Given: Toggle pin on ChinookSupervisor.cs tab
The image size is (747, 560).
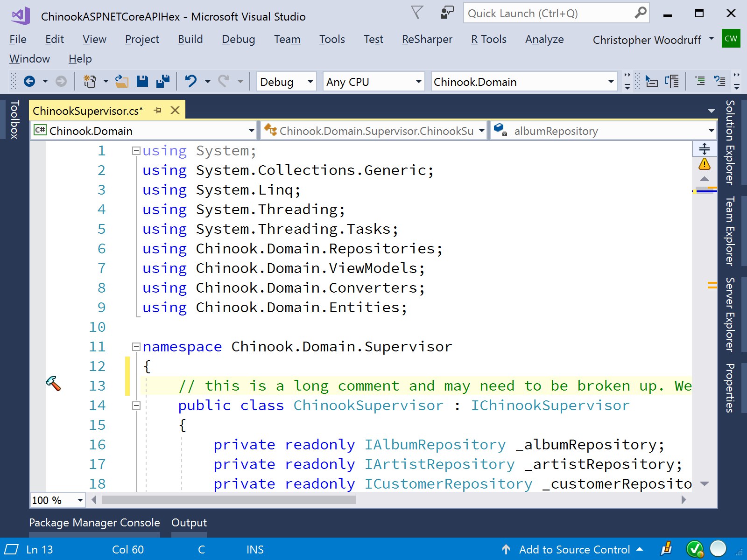Looking at the screenshot, I should pyautogui.click(x=158, y=110).
